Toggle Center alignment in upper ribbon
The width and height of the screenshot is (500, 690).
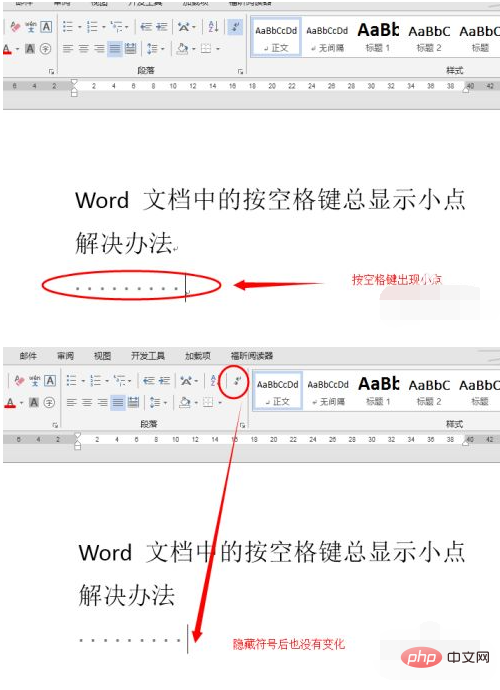click(83, 48)
